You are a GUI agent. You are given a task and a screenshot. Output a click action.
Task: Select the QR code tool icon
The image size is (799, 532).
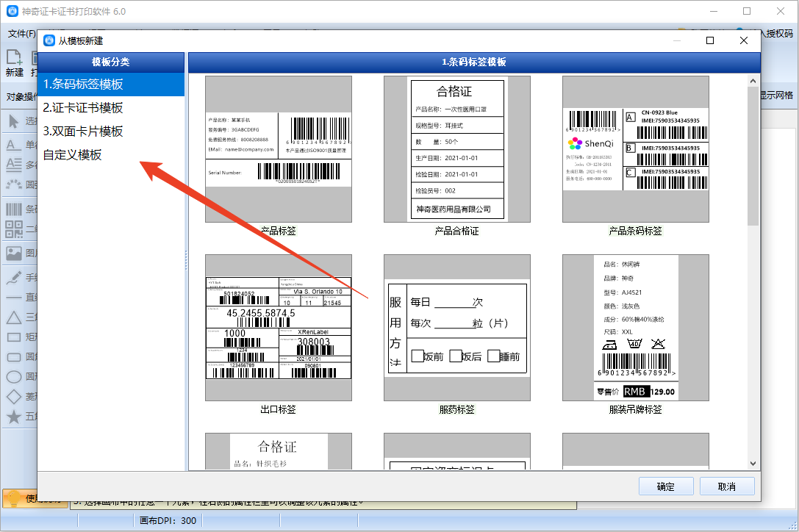14,229
